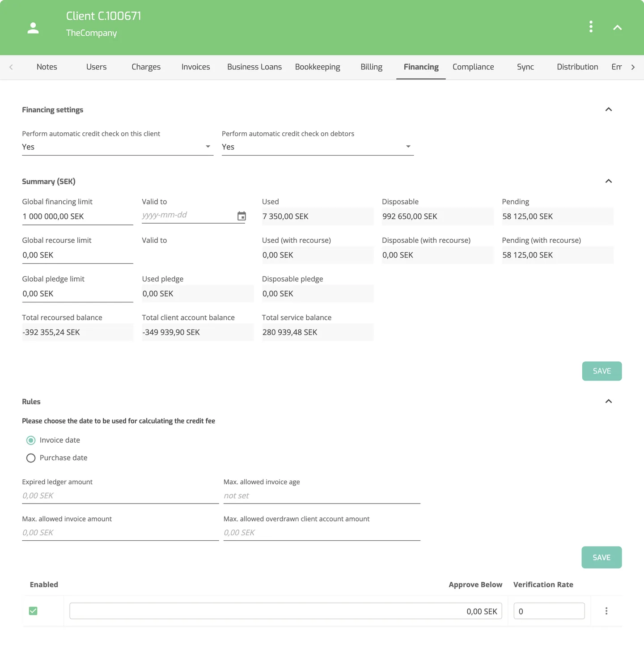Open the Compliance tab

473,67
